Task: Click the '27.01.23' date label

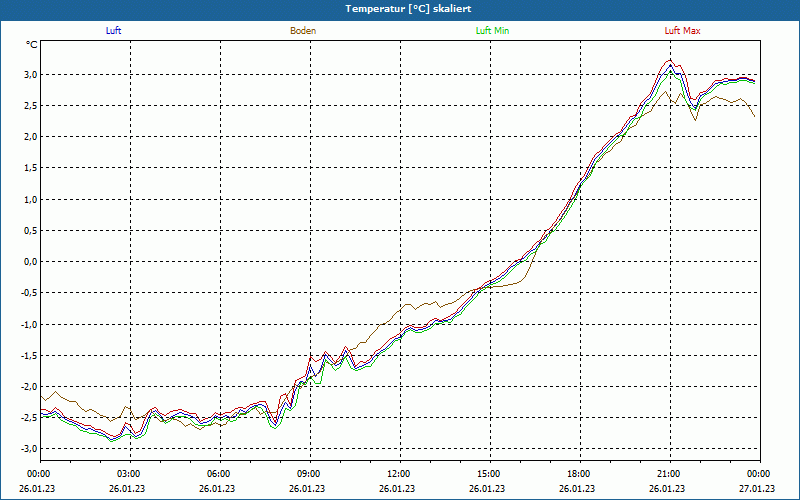Action: click(757, 488)
